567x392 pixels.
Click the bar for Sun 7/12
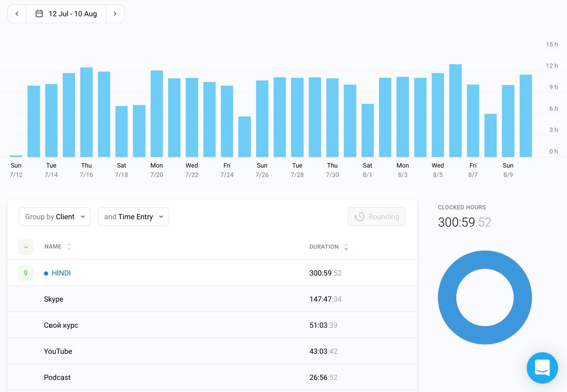16,156
